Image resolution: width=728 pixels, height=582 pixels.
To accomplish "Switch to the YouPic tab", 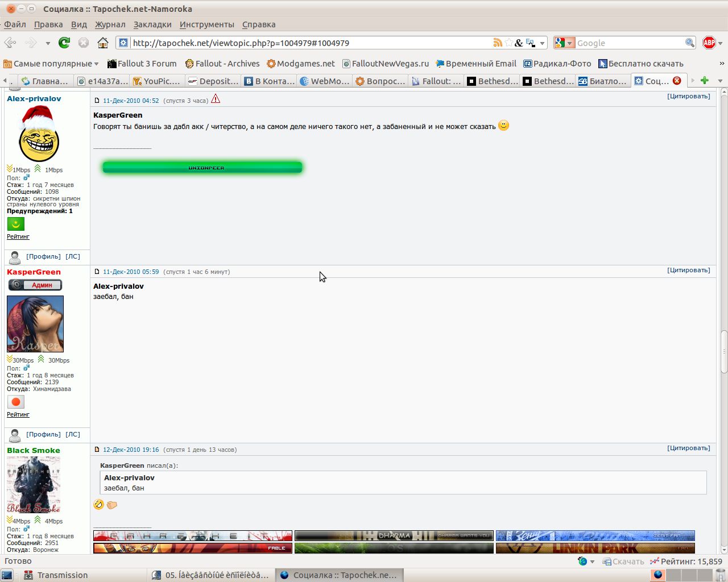I will (x=156, y=81).
